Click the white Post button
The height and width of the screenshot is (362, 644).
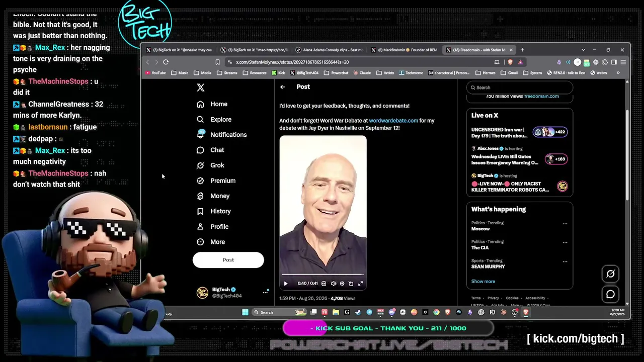tap(228, 260)
